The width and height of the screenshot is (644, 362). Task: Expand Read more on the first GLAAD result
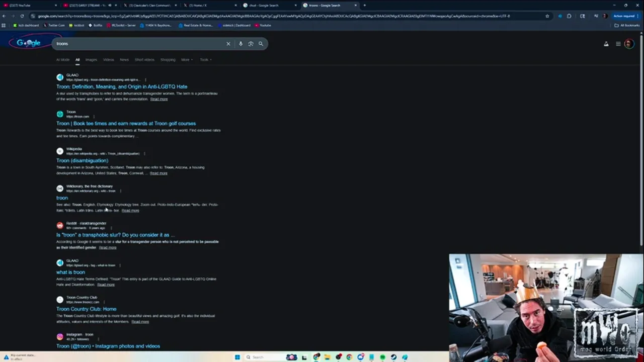(x=159, y=99)
